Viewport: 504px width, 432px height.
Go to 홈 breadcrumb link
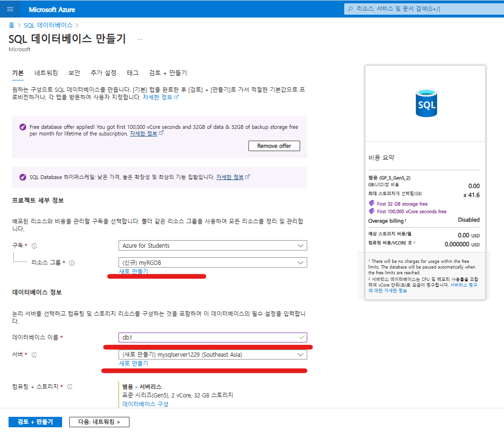click(11, 25)
